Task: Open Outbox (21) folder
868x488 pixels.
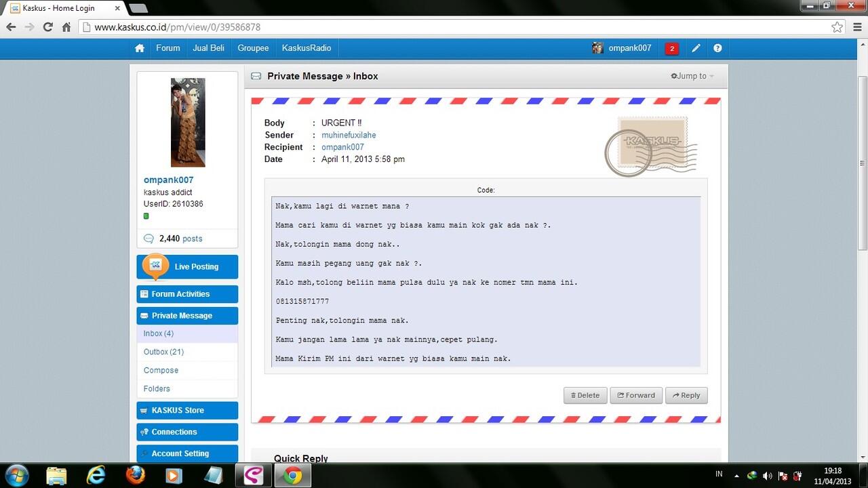Action: click(x=163, y=352)
